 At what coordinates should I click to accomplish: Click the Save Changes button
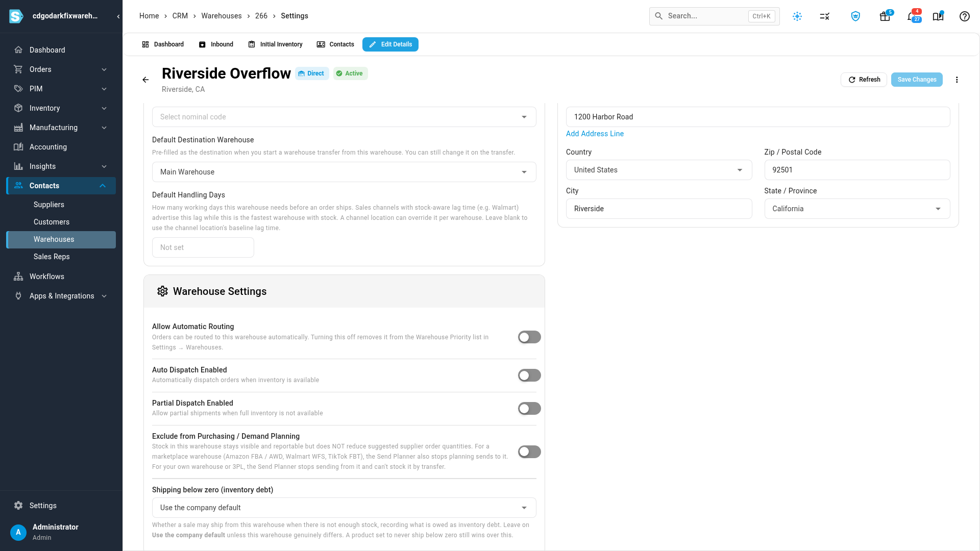pos(917,80)
